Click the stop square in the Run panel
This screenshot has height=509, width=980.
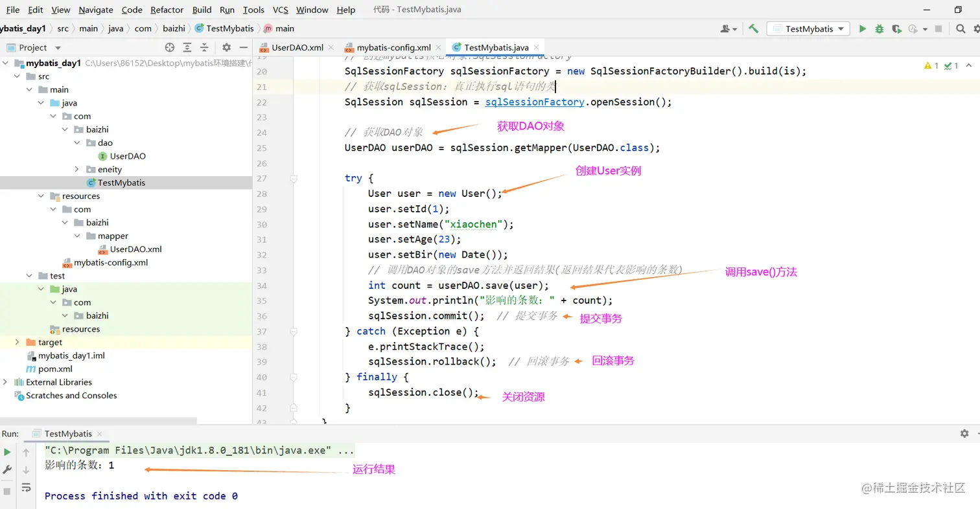coord(8,492)
